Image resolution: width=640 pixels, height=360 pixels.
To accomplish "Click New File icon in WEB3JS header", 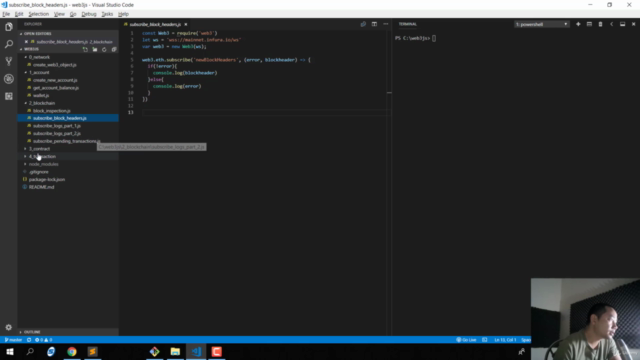I will [x=85, y=49].
